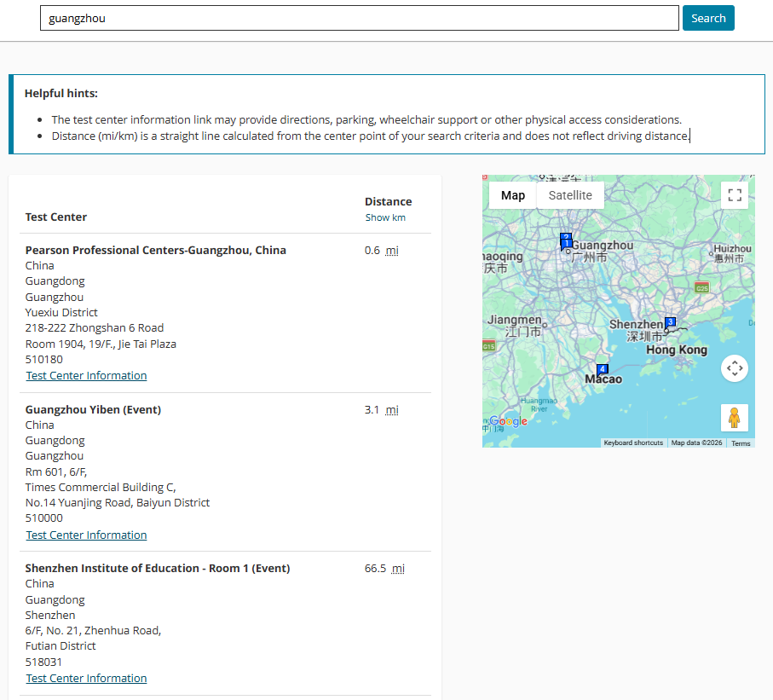773x700 pixels.
Task: Click 'Times Commercial Building C,' line
Action: click(x=101, y=488)
